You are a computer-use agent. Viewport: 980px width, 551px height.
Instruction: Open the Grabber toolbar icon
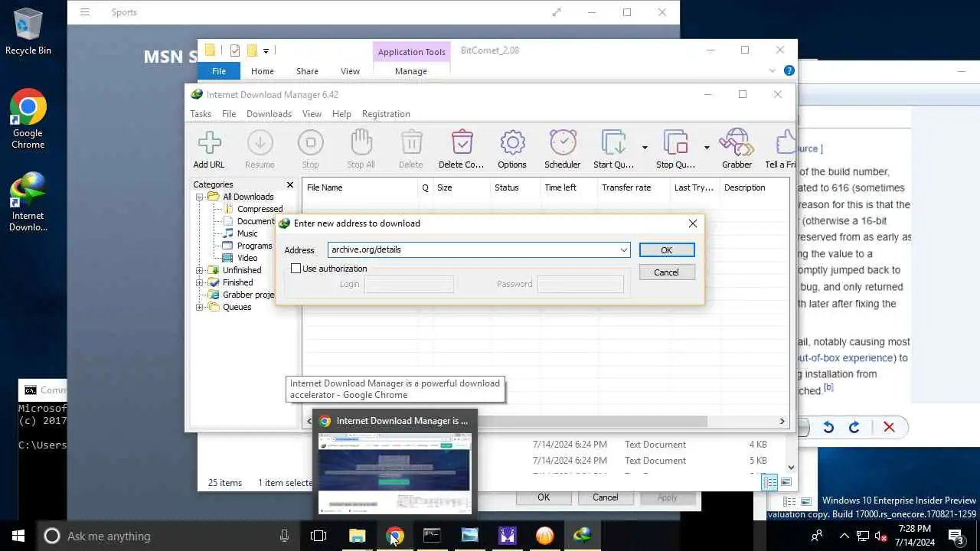[737, 149]
